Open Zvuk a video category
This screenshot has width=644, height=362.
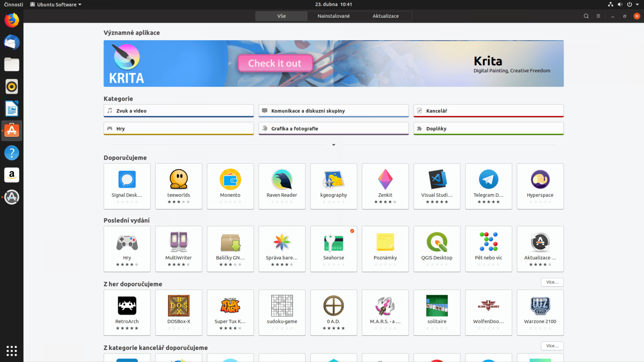[179, 111]
